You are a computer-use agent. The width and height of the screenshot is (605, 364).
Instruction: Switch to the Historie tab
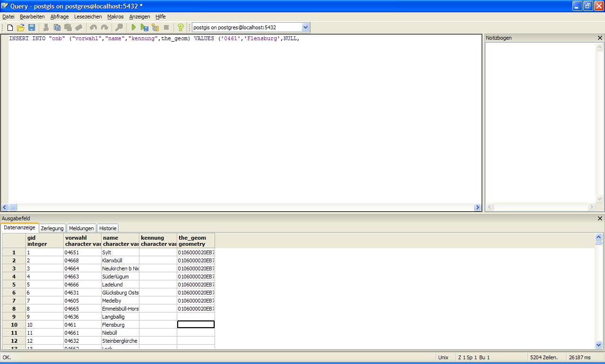pyautogui.click(x=108, y=228)
